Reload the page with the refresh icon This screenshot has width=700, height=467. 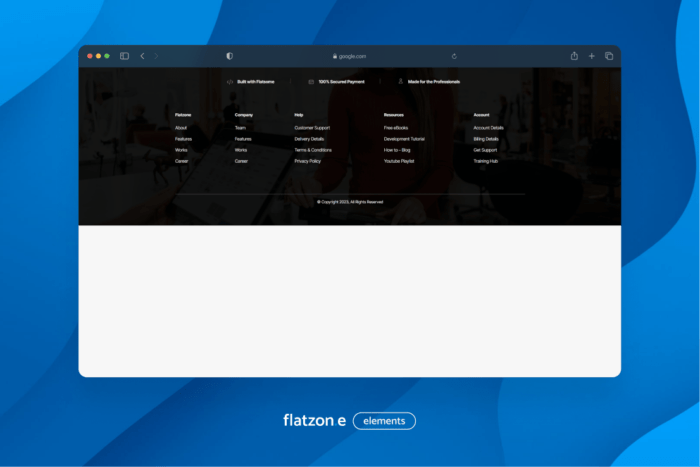pyautogui.click(x=454, y=56)
